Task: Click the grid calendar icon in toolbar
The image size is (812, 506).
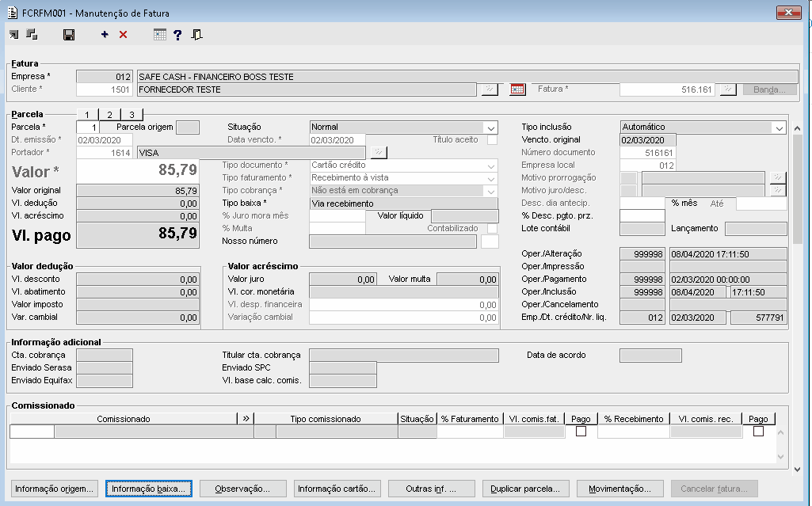Action: 160,35
